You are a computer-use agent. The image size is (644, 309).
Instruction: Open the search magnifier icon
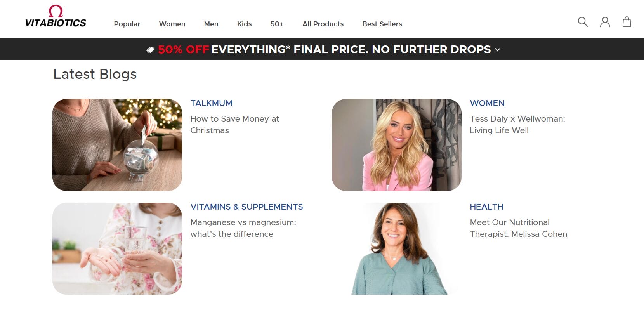point(583,22)
